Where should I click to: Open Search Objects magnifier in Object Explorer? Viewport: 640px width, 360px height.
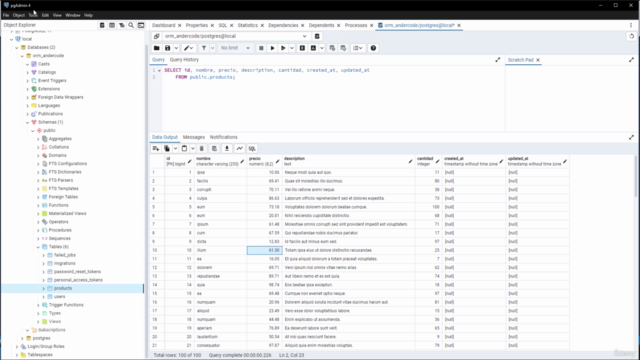pyautogui.click(x=131, y=25)
